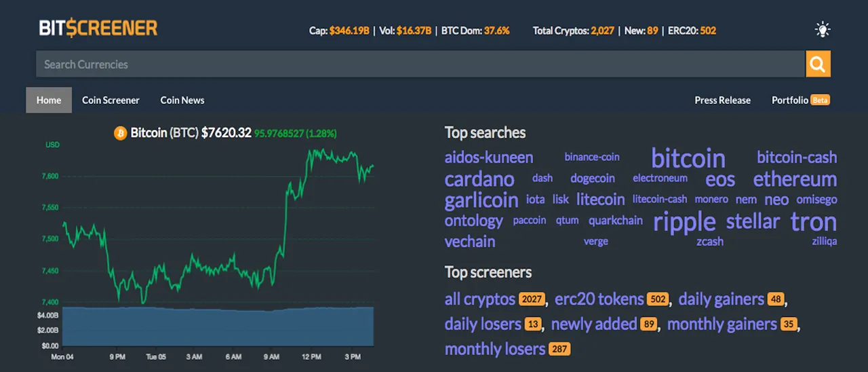868x372 pixels.
Task: View the daily losers screener
Action: point(483,324)
